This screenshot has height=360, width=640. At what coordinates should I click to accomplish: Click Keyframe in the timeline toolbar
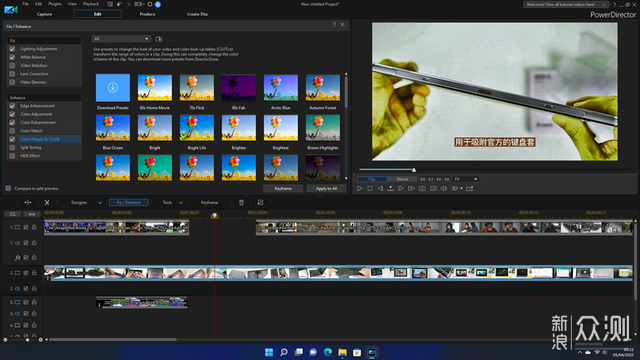tap(209, 202)
